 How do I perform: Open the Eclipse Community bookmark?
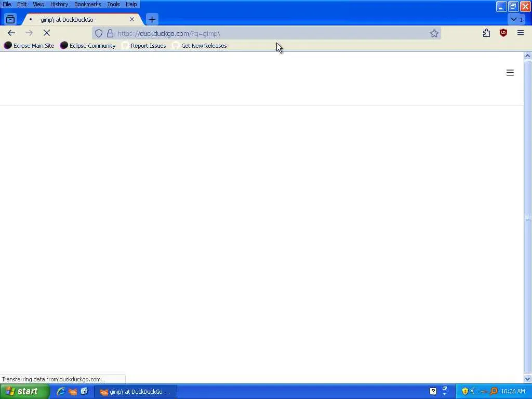[88, 46]
